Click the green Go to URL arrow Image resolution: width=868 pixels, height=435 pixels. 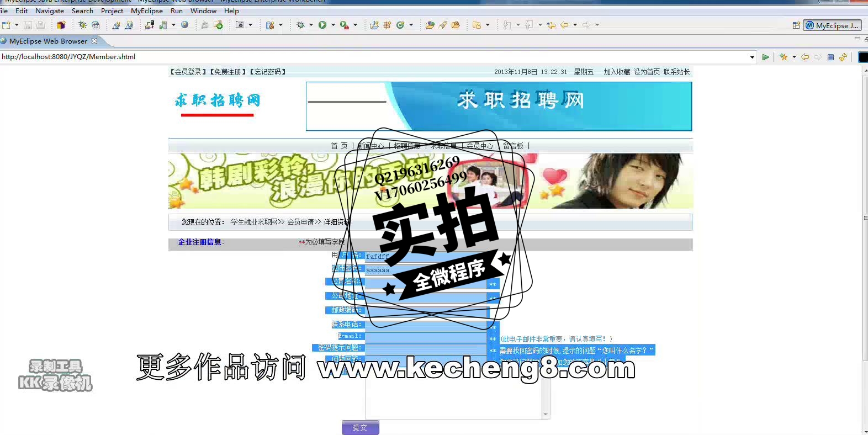pyautogui.click(x=765, y=57)
